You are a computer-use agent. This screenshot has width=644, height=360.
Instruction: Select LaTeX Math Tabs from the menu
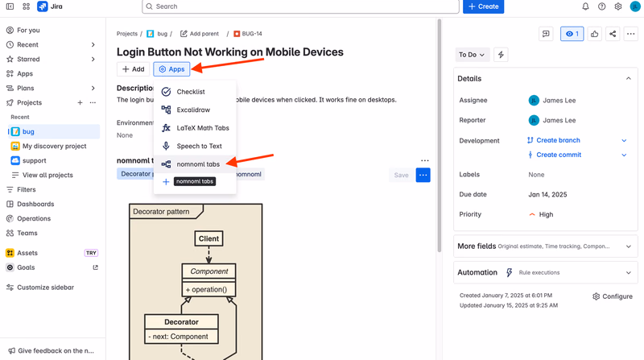195,128
